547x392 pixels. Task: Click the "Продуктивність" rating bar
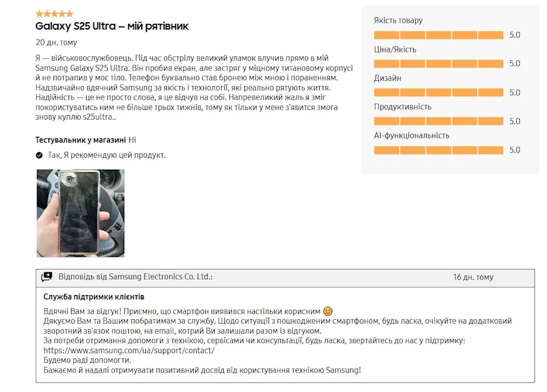438,121
